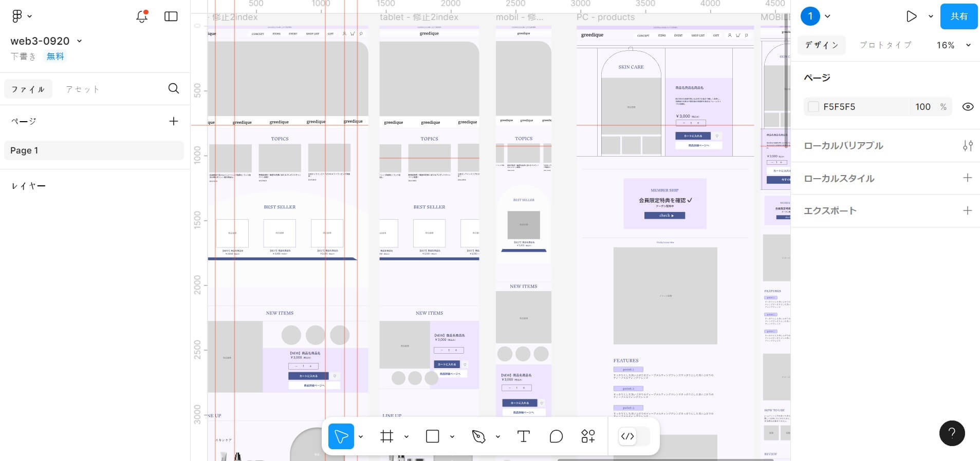Open the notifications bell

(142, 16)
